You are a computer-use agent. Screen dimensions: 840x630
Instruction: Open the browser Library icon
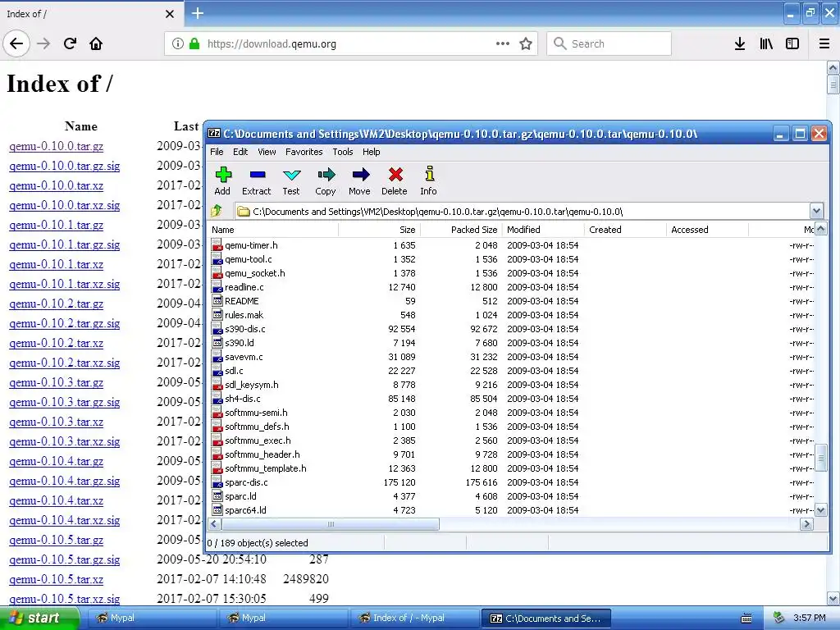pyautogui.click(x=766, y=44)
